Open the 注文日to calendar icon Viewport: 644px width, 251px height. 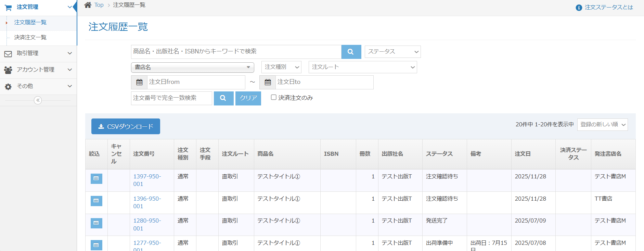click(268, 82)
